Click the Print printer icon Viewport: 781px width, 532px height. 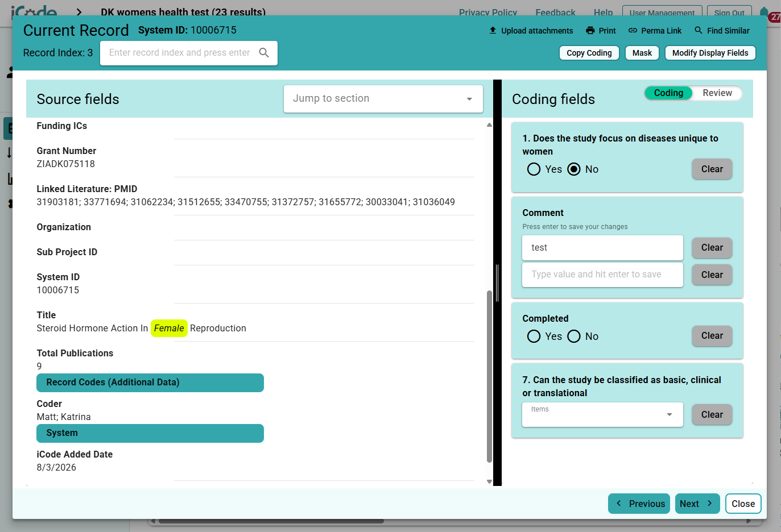(x=590, y=31)
